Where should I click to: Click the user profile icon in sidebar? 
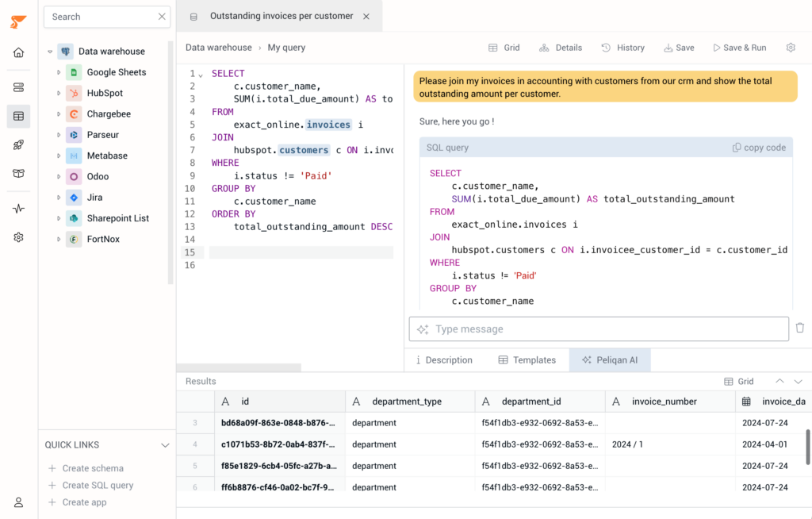(18, 502)
